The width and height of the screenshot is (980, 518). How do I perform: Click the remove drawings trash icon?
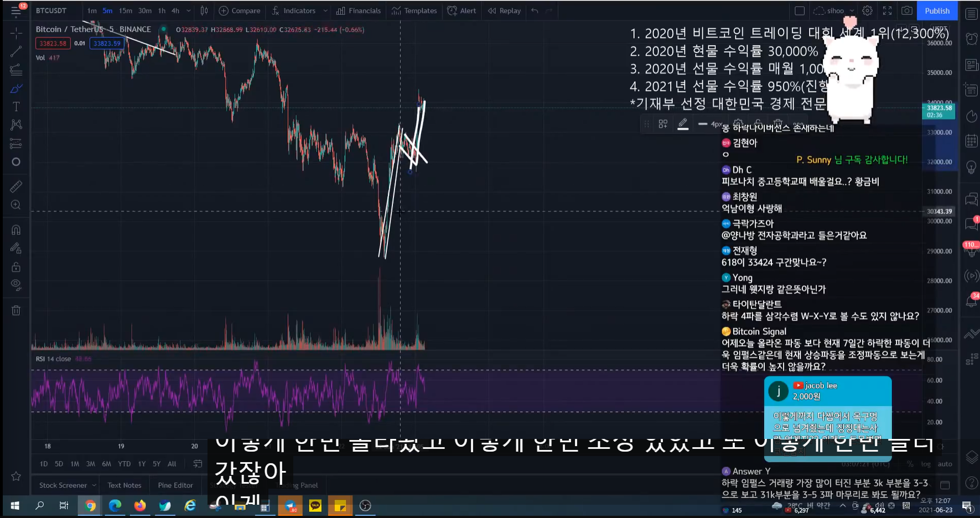click(16, 310)
